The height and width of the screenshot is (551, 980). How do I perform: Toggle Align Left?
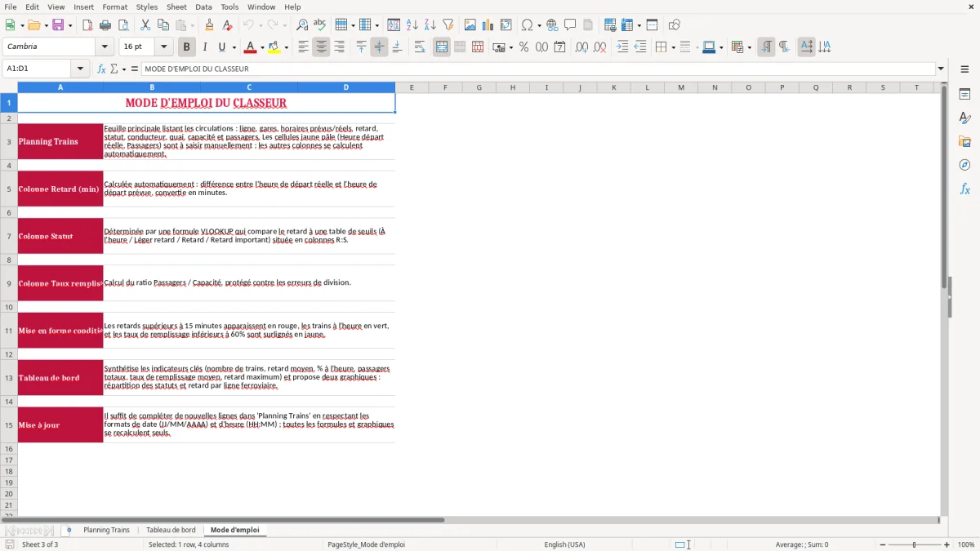(303, 47)
